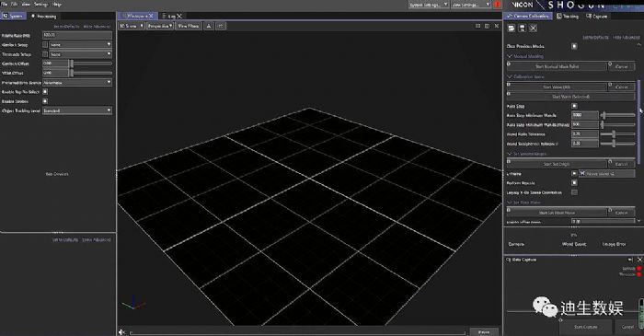Click the Start Wave (All) button
Screen dimensions: 644x336
tap(557, 87)
